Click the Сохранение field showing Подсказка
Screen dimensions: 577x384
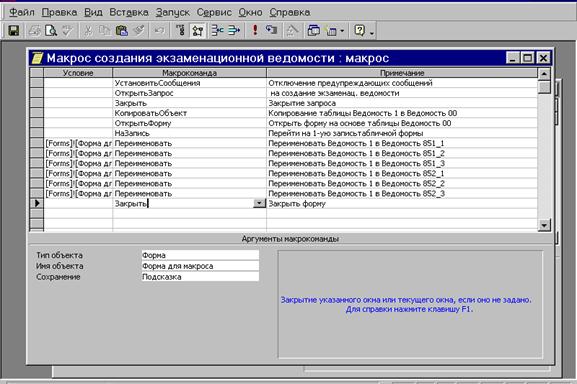point(200,277)
